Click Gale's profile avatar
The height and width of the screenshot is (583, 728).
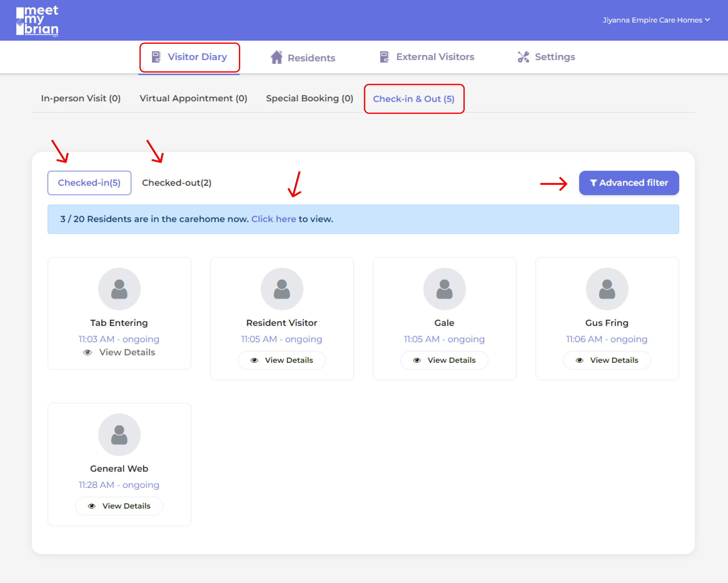pos(444,289)
